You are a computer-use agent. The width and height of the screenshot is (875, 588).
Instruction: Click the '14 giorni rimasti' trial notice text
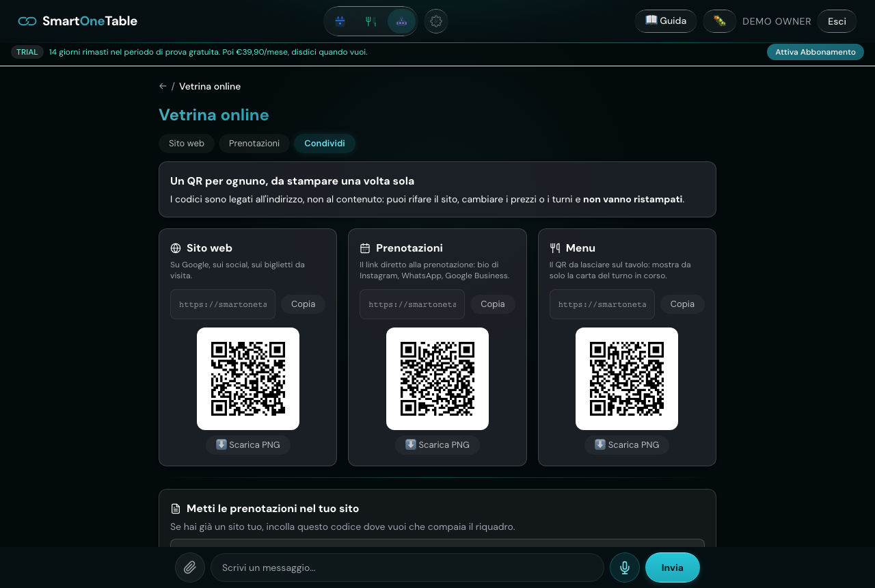pos(208,52)
